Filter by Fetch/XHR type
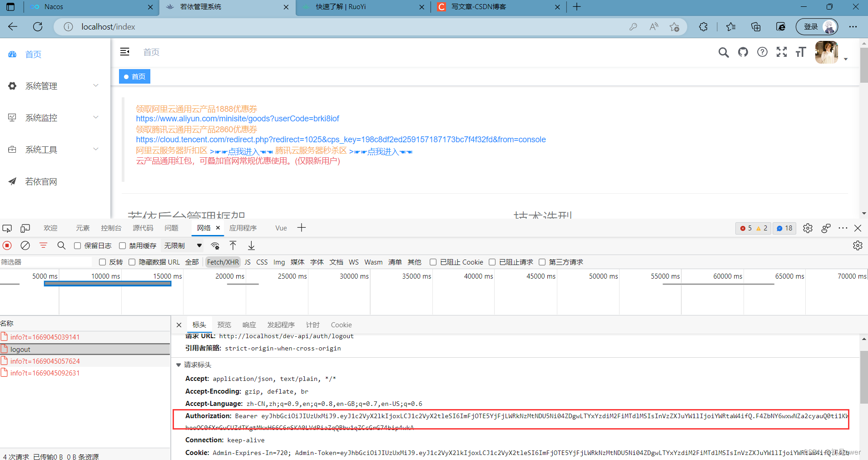 pos(223,262)
